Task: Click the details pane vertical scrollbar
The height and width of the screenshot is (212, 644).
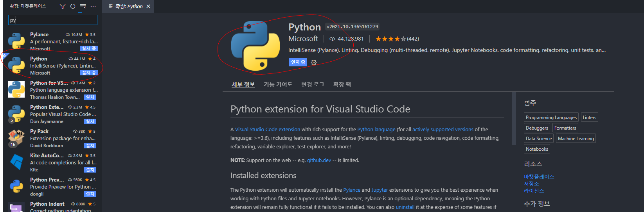Action: (514, 119)
